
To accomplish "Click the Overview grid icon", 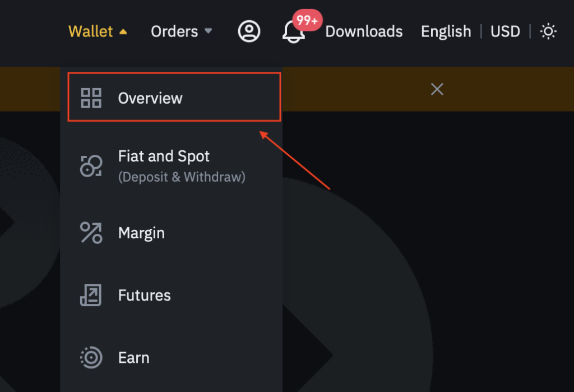I will (x=91, y=98).
